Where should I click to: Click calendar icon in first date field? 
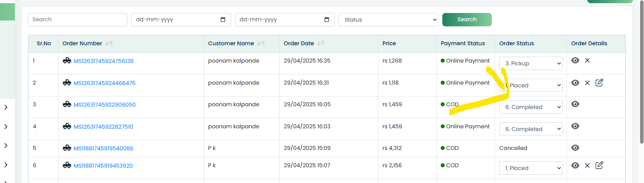click(223, 20)
